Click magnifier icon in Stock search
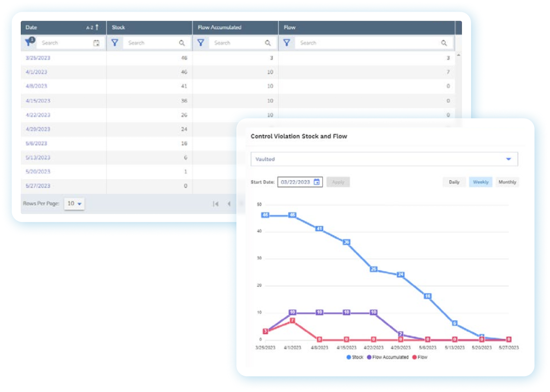 pyautogui.click(x=182, y=43)
